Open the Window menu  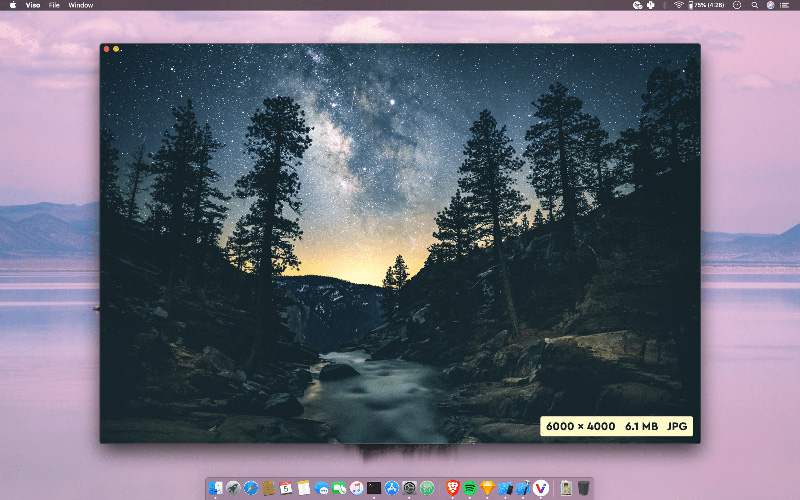[x=81, y=5]
